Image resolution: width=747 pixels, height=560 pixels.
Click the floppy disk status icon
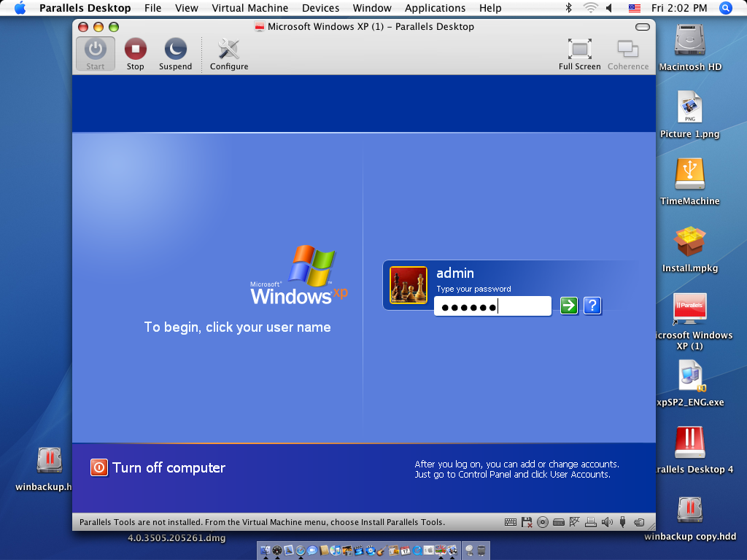tap(527, 522)
